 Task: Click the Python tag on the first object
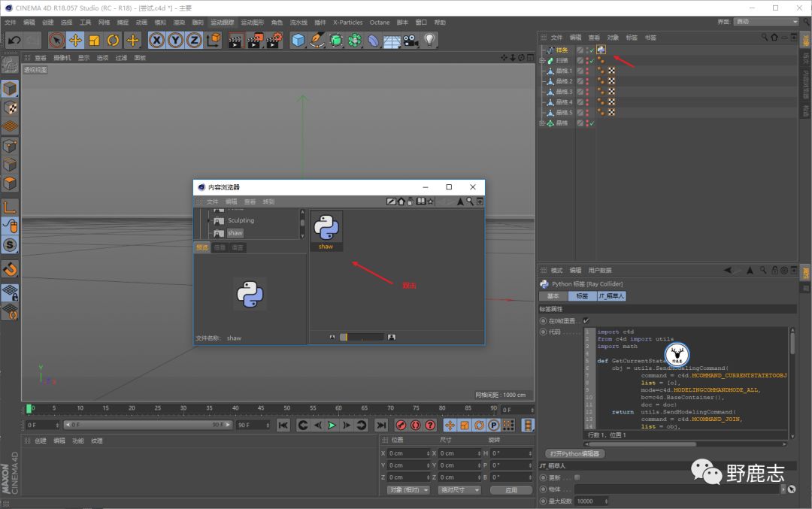coord(601,50)
